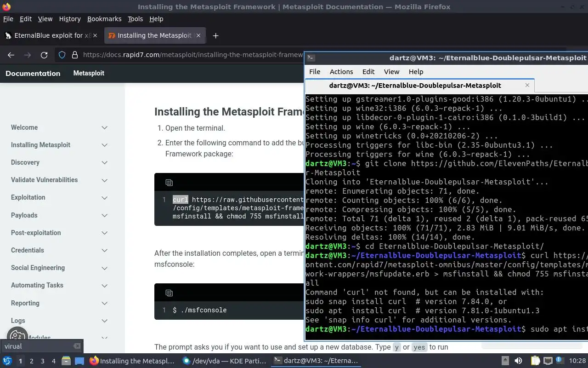Expand the Payloads sidebar section
Image resolution: width=588 pixels, height=368 pixels.
[105, 215]
